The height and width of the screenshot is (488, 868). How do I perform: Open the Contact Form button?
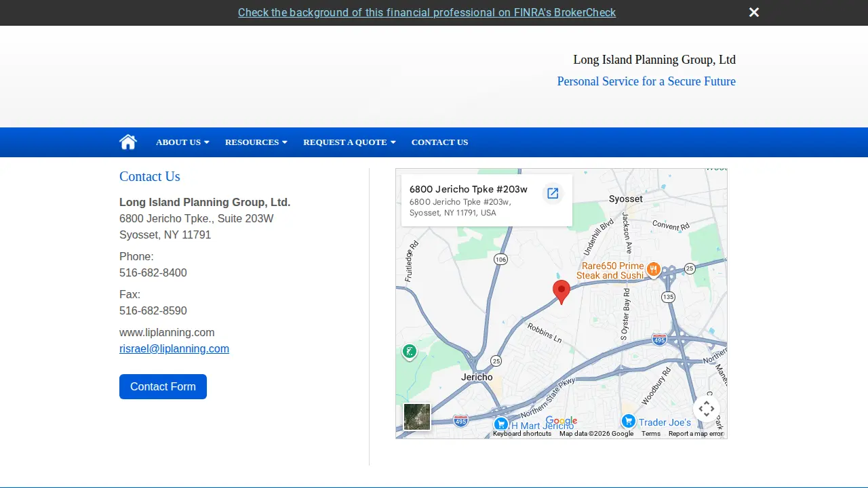(163, 386)
